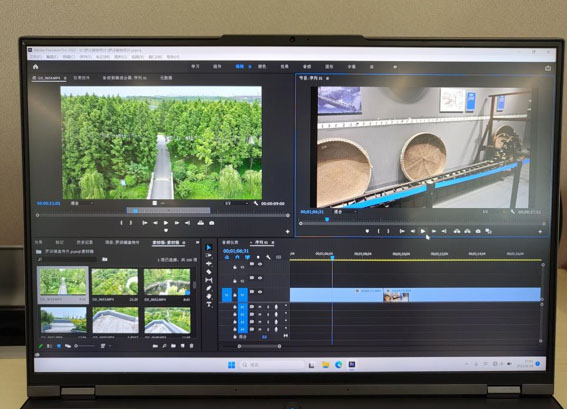Open button editor plus in Program monitor
Viewport: 567px width, 409px height.
540,231
